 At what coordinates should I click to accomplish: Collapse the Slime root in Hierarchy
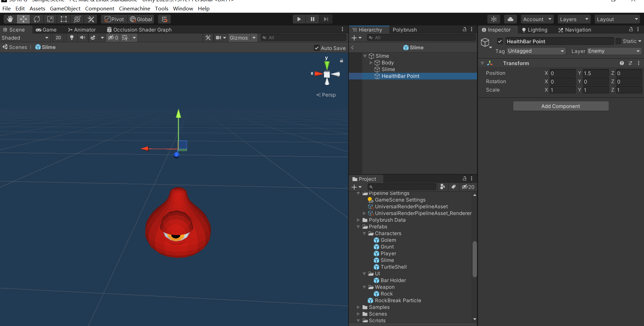[365, 56]
